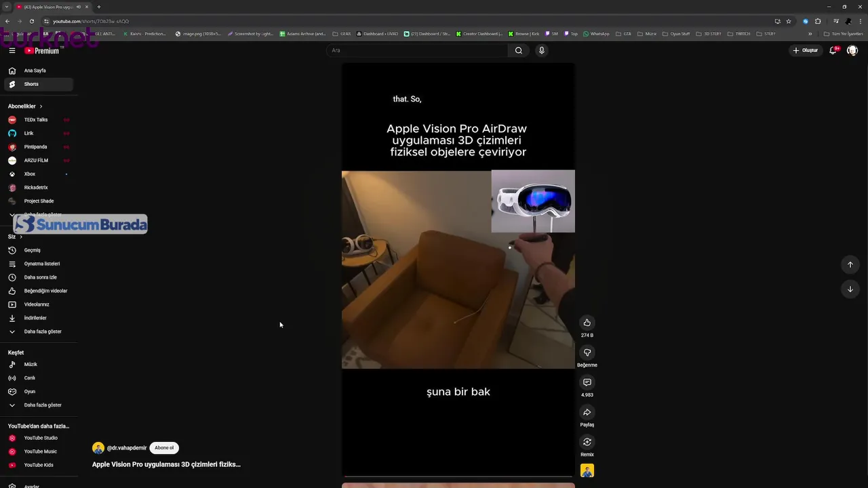Bookmark this page with star icon

tap(789, 21)
